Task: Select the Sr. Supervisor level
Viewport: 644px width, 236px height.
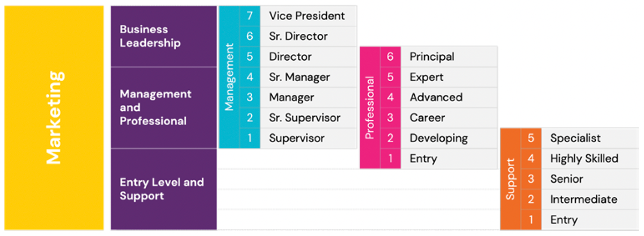Action: click(x=298, y=118)
